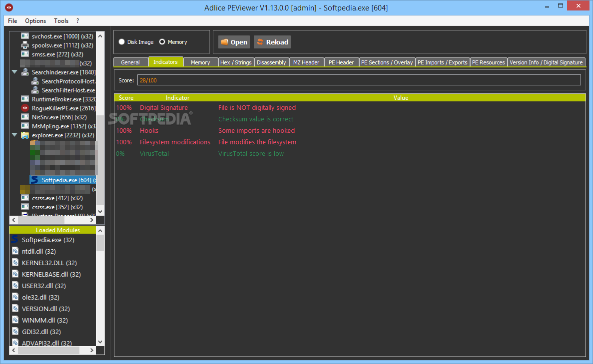Collapse the SearchIndexer.exe tree node

pyautogui.click(x=15, y=72)
